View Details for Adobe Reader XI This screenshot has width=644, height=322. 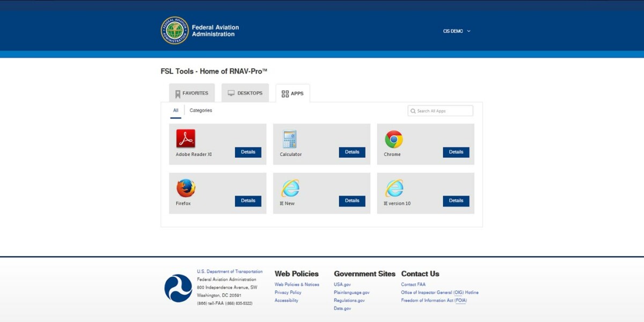click(248, 152)
